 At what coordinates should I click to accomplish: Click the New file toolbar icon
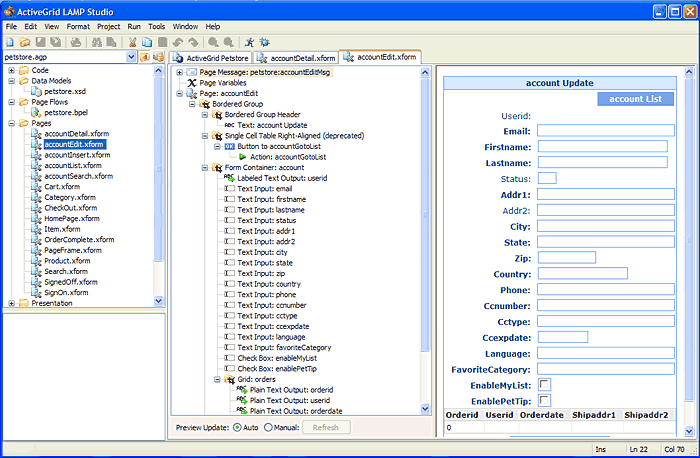[x=9, y=42]
